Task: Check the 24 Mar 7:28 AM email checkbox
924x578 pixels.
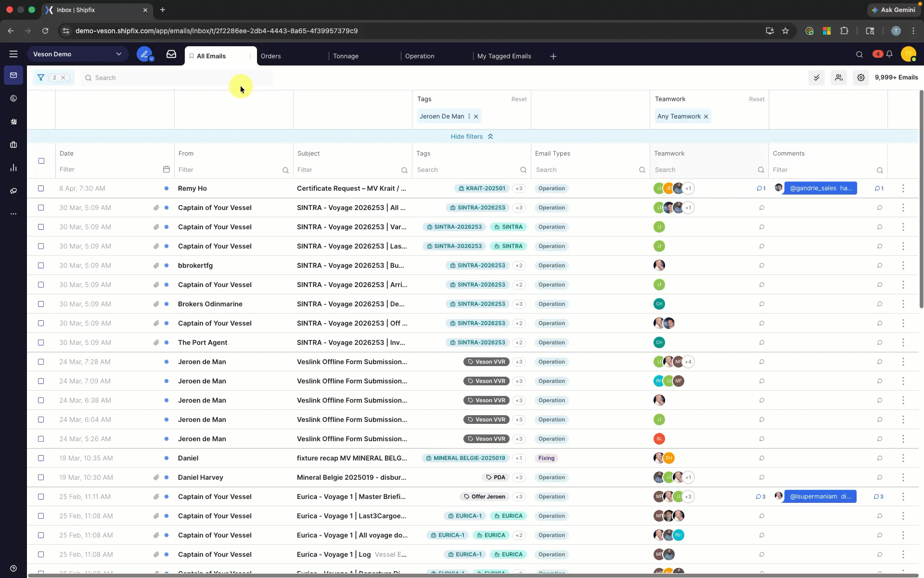Action: [x=41, y=362]
